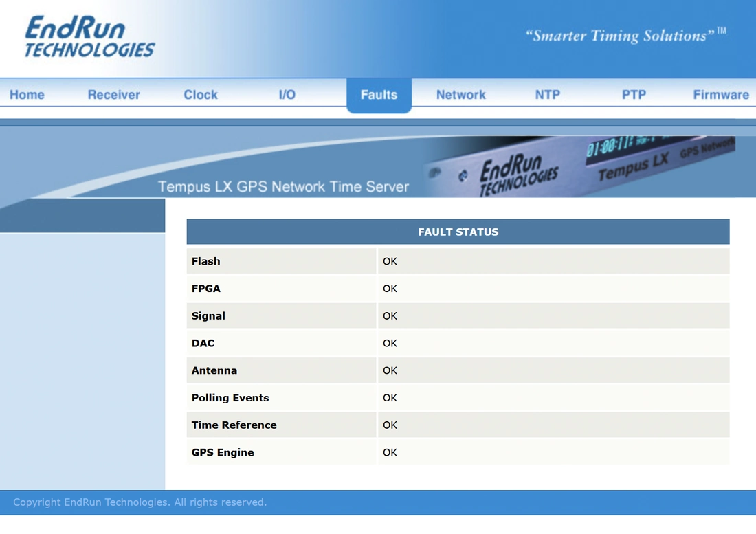
Task: Switch to the NTP tab
Action: (548, 95)
